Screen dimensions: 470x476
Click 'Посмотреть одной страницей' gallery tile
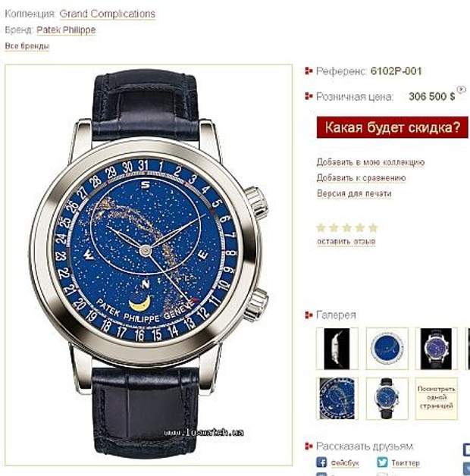pos(437,399)
